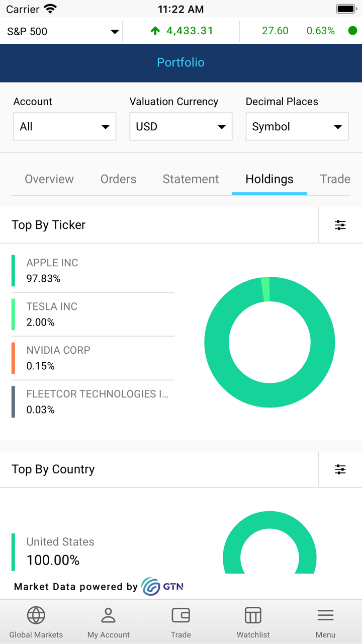Open the Decimal Places Symbol dropdown
Screen dimensions: 362x644
click(297, 126)
